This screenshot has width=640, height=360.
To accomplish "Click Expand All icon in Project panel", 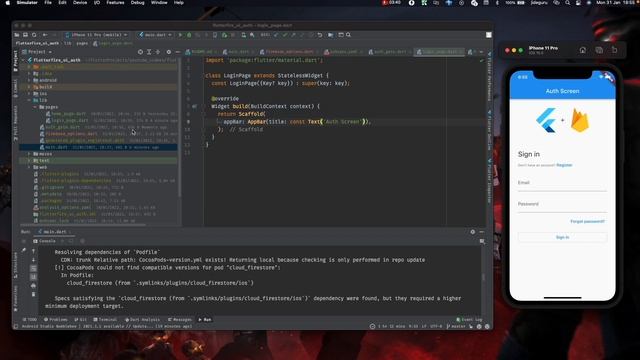I will click(149, 52).
